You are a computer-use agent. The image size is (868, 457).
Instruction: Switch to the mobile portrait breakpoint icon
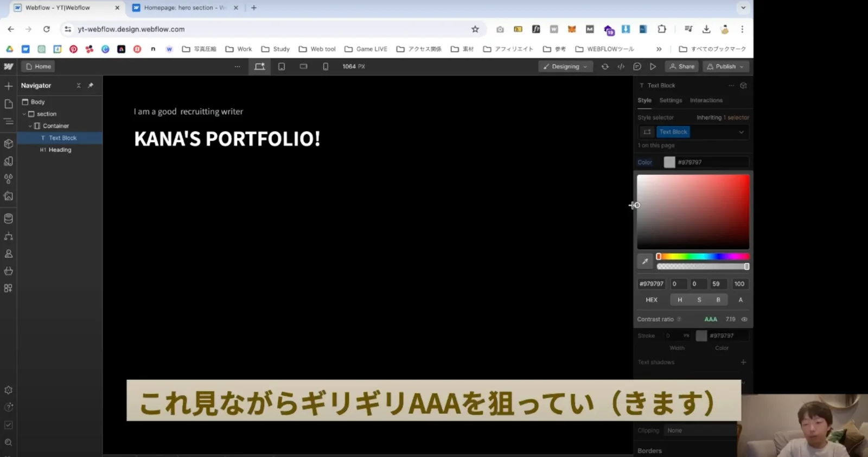pos(325,66)
